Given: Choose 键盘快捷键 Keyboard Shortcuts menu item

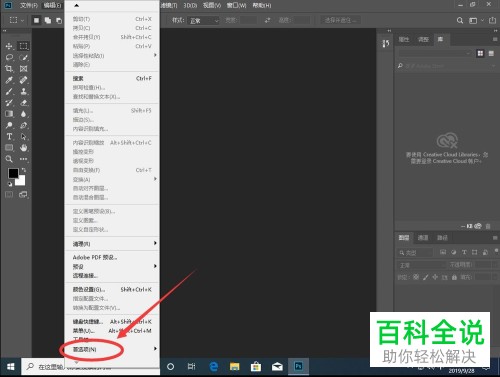Looking at the screenshot, I should (x=112, y=322).
